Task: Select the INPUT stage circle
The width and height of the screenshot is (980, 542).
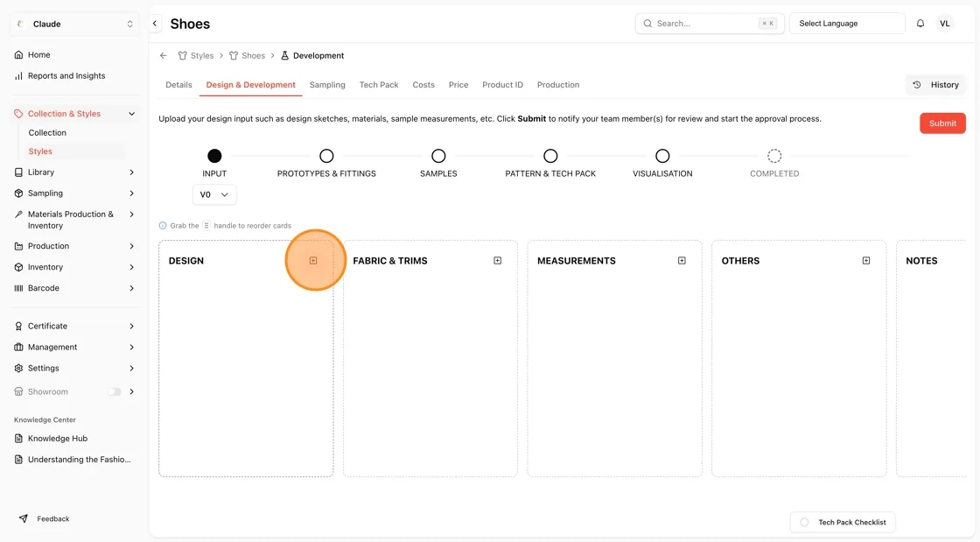Action: click(x=214, y=156)
